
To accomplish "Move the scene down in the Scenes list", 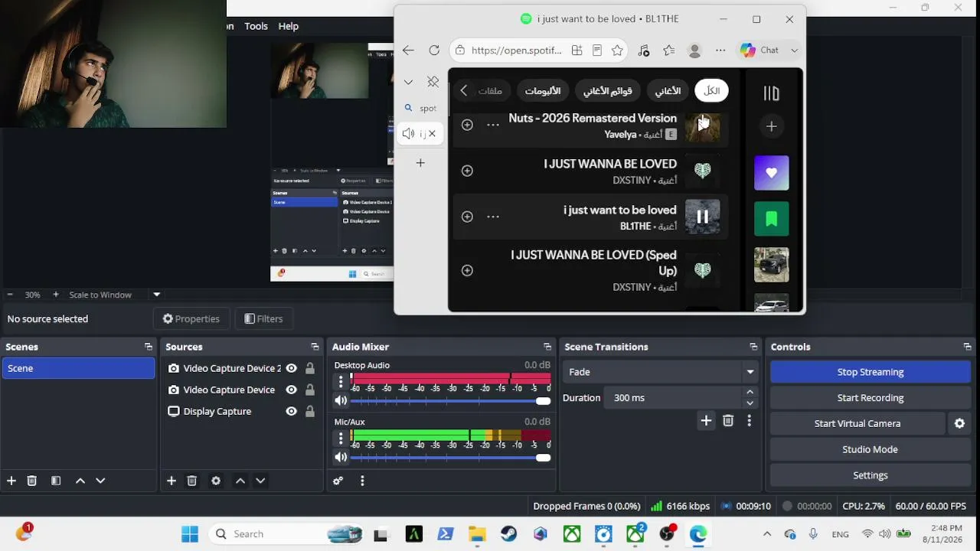I will coord(100,481).
